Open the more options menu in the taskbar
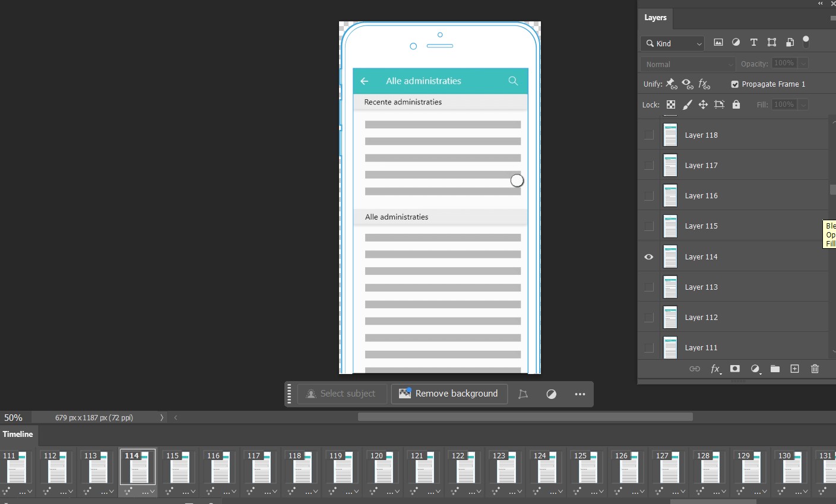 (x=580, y=394)
